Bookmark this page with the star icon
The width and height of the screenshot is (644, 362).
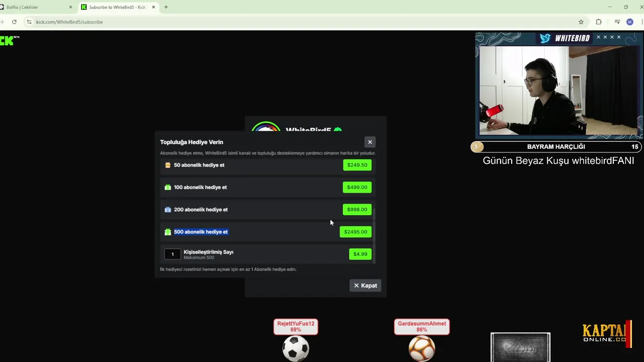(x=581, y=22)
